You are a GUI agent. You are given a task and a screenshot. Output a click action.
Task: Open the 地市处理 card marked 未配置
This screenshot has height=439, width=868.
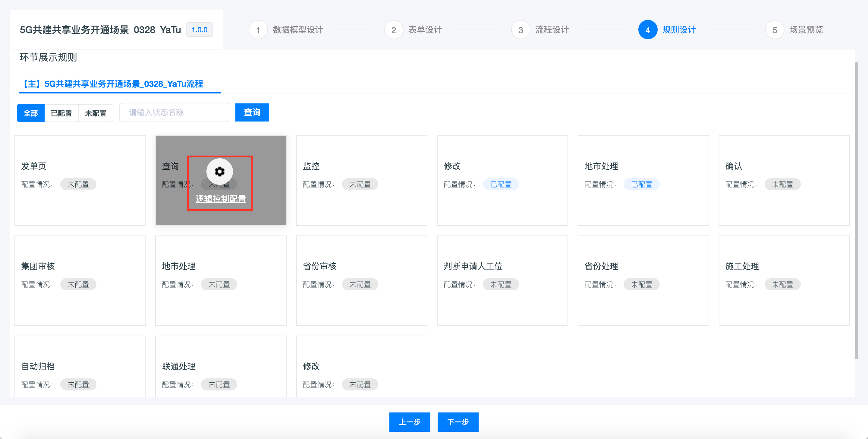221,280
